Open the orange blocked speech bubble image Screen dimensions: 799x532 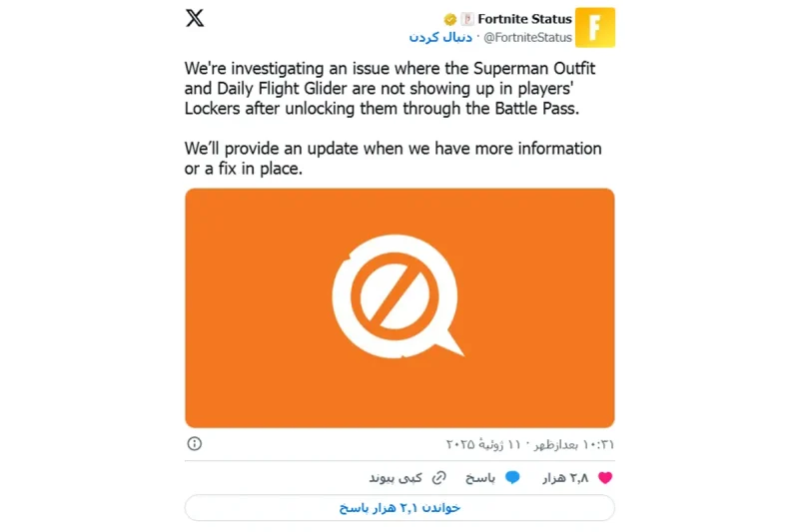pos(399,308)
